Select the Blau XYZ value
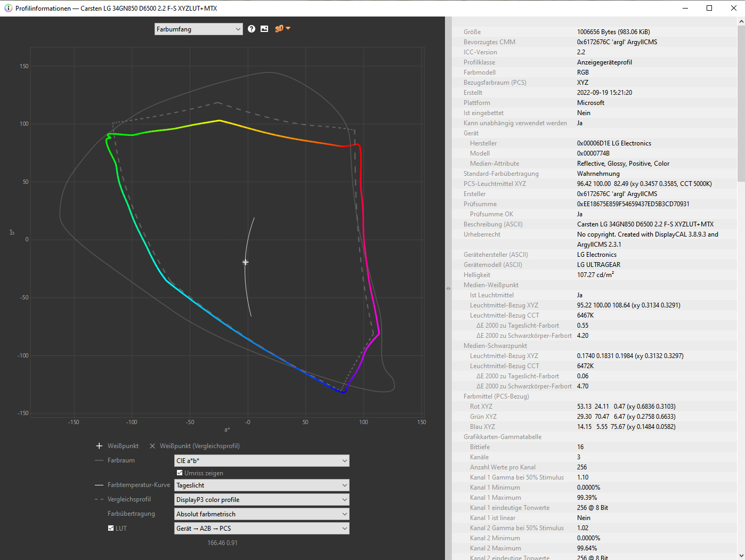 [626, 427]
